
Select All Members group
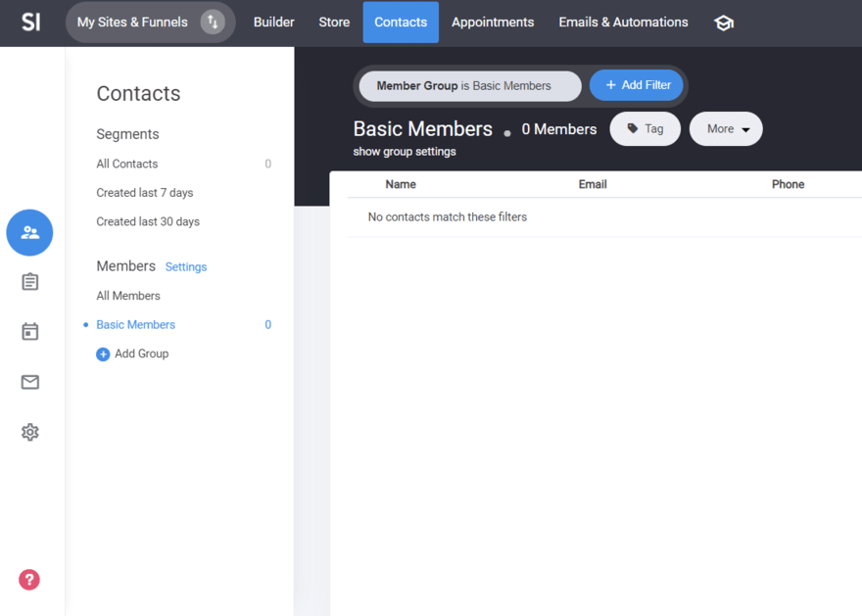coord(128,296)
